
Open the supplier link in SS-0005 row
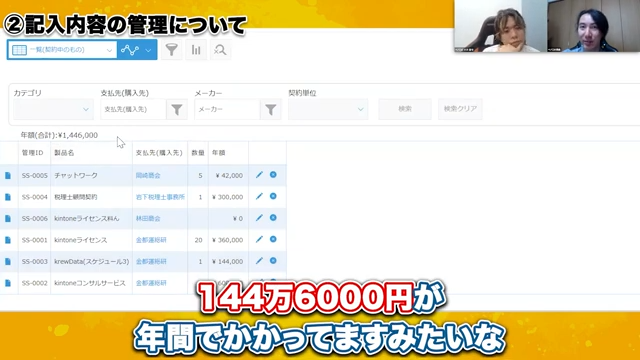point(148,176)
